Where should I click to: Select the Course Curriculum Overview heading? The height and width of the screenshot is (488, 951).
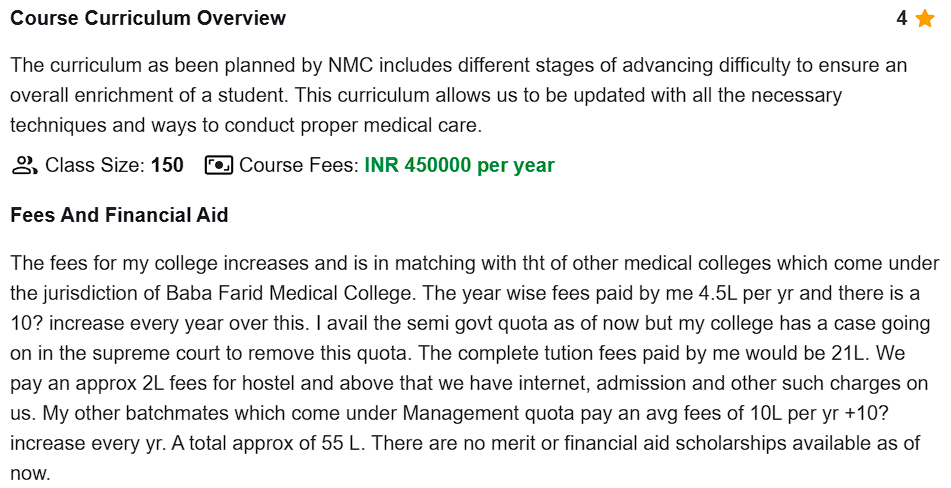(148, 19)
